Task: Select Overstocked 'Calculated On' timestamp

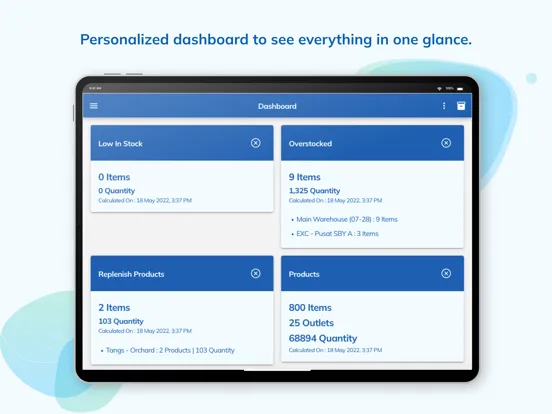Action: tap(335, 200)
